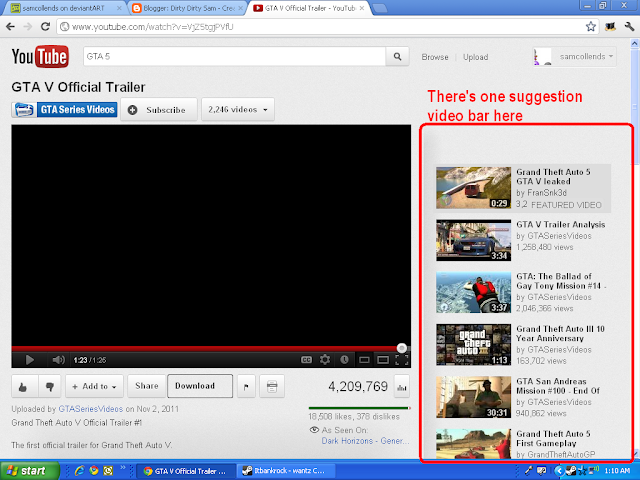The image size is (640, 480).
Task: Click the 18,508 likes, 378 dislikes text
Action: coord(354,417)
